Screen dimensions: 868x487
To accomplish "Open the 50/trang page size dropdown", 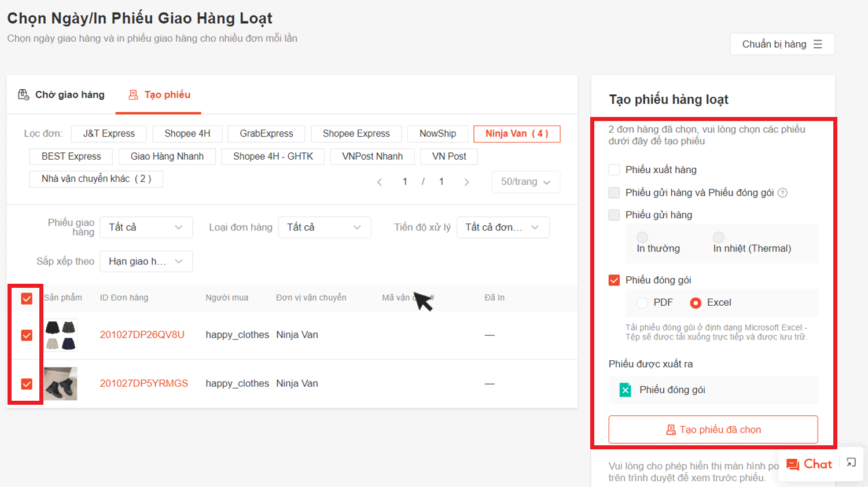I will (525, 182).
